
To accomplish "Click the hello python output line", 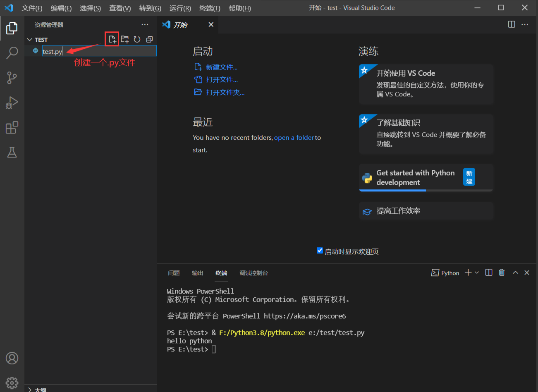I will 189,341.
